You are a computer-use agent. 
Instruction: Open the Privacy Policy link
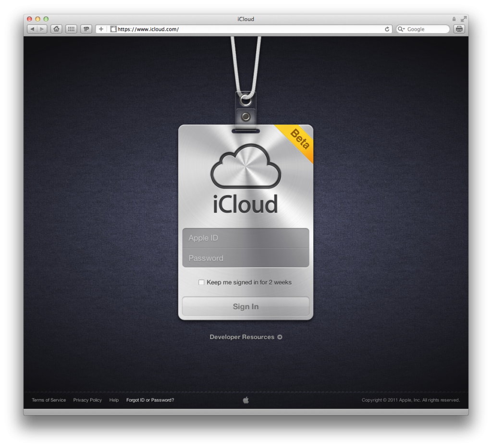click(87, 400)
